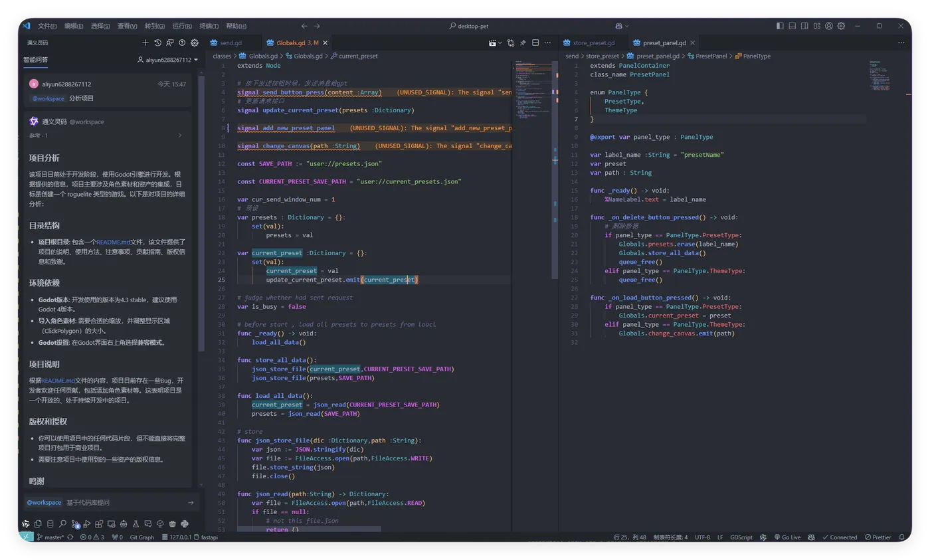Open the Copilot dropdown beside the search bar
The image size is (930, 560).
coord(627,26)
